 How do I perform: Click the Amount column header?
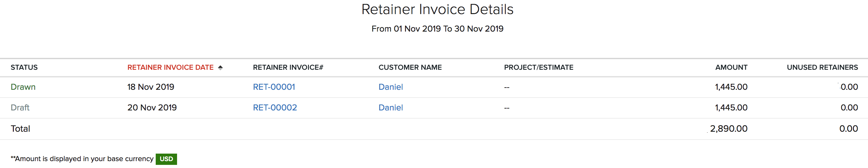(731, 68)
